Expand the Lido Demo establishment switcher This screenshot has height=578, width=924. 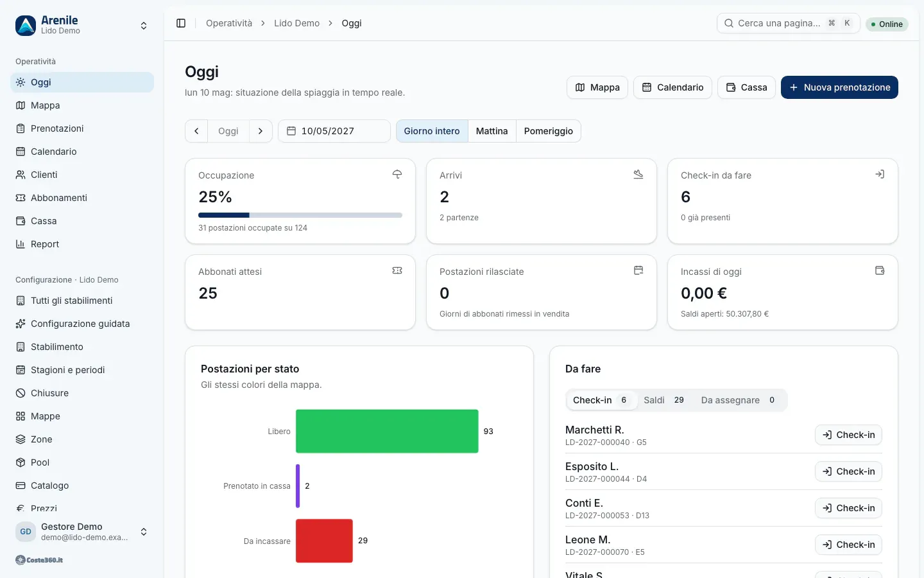point(144,26)
